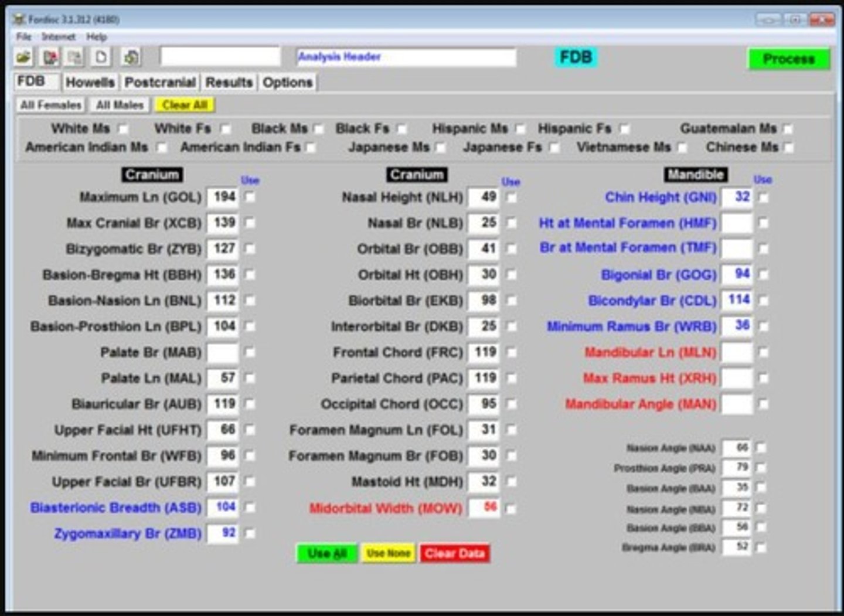This screenshot has height=616, width=844.
Task: Click the empty field left of Analysis Header
Action: [x=220, y=57]
